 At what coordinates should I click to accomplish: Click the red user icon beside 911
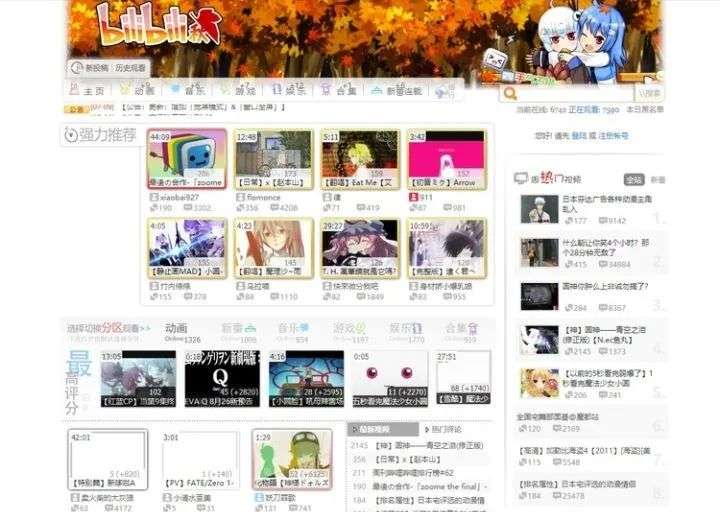(413, 197)
